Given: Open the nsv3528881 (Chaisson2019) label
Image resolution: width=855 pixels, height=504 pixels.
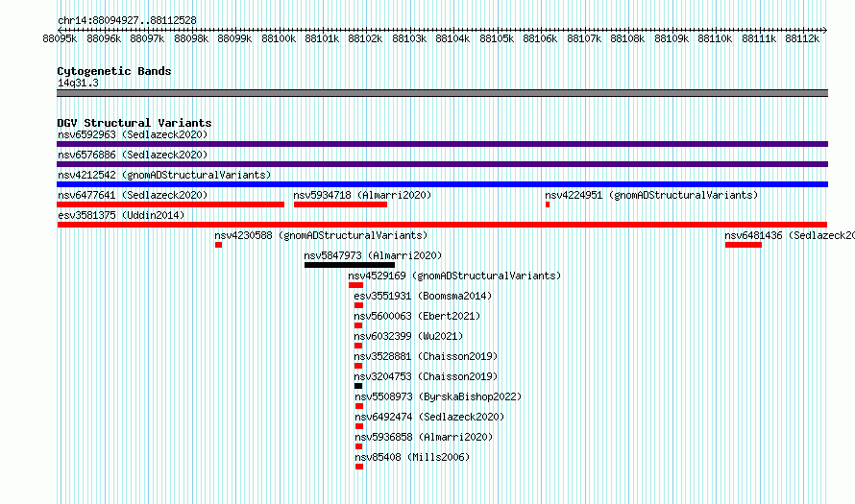Looking at the screenshot, I should (426, 356).
